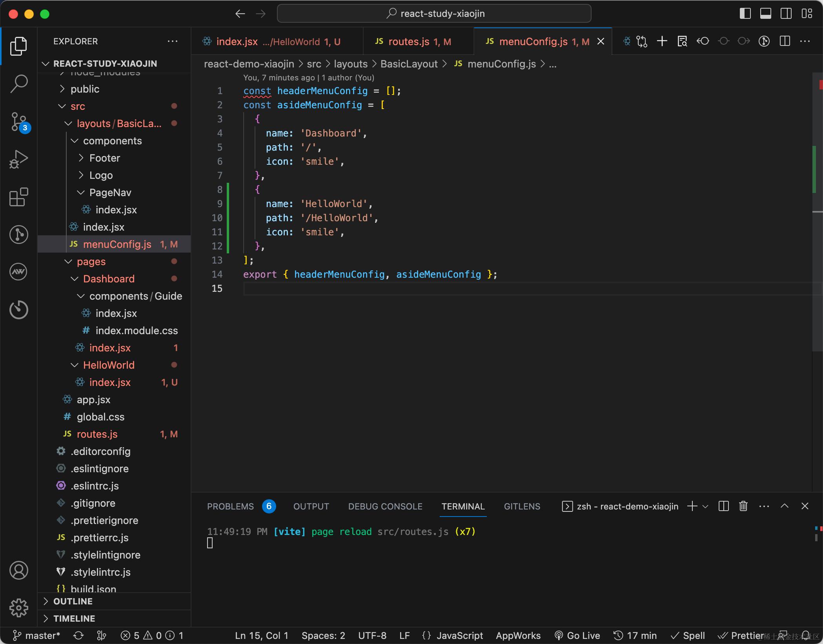Click Go Live in status bar
Image resolution: width=823 pixels, height=644 pixels.
pos(577,635)
